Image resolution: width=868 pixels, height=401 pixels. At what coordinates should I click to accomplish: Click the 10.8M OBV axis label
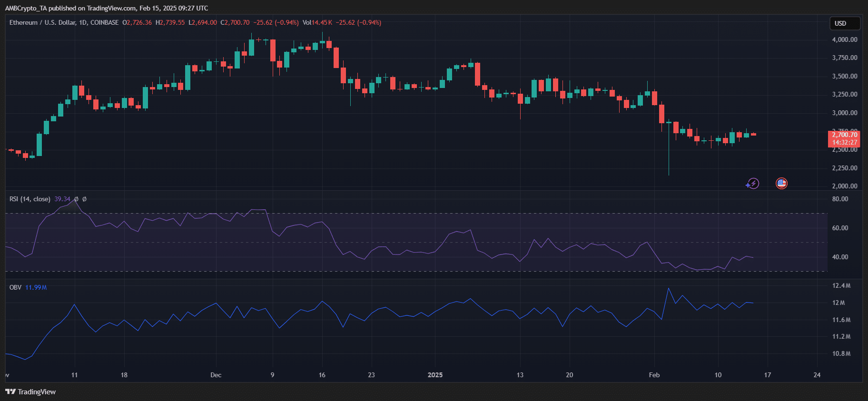841,353
